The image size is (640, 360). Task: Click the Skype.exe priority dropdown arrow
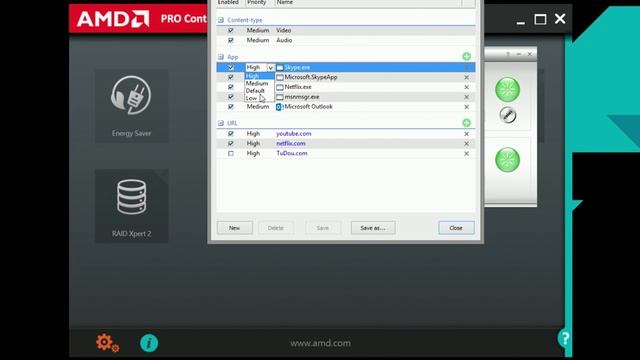(x=270, y=67)
